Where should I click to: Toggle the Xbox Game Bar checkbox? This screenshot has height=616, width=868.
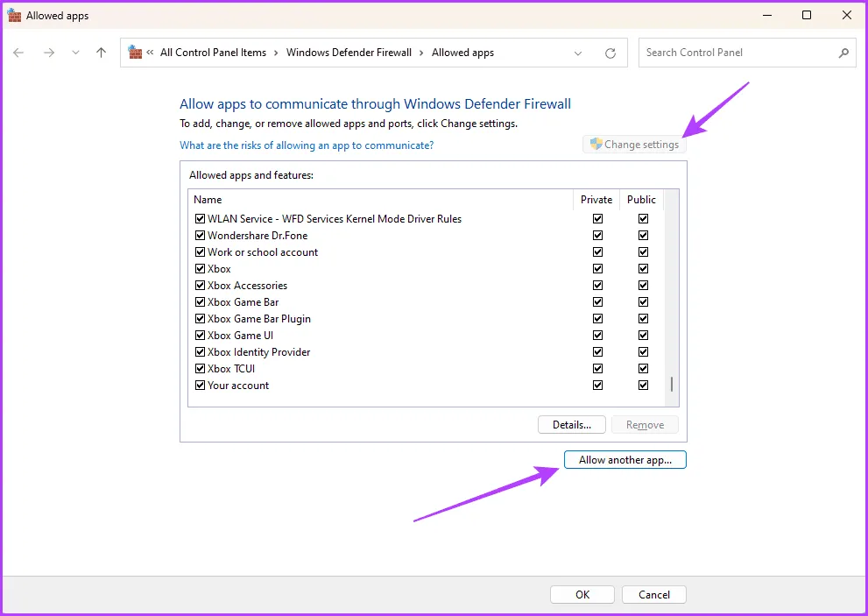point(200,302)
